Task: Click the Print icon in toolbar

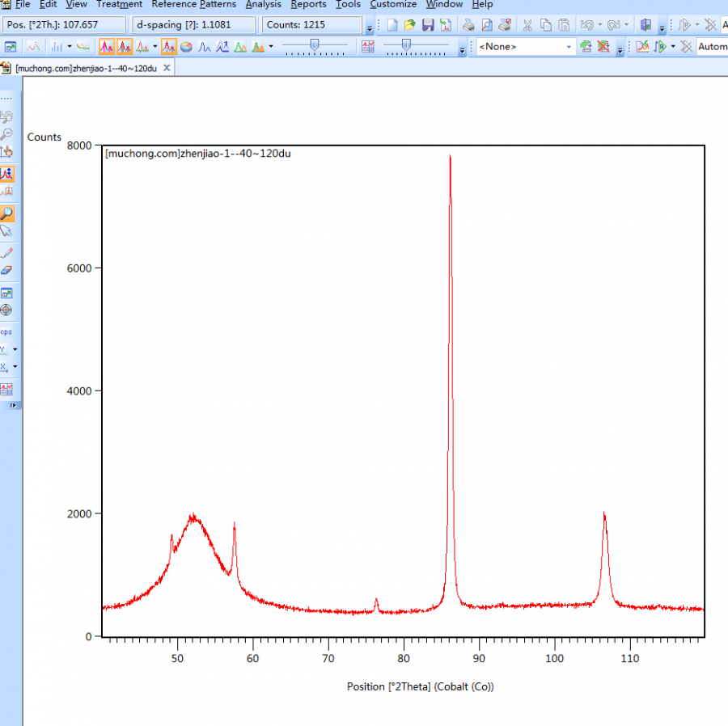Action: 468,25
